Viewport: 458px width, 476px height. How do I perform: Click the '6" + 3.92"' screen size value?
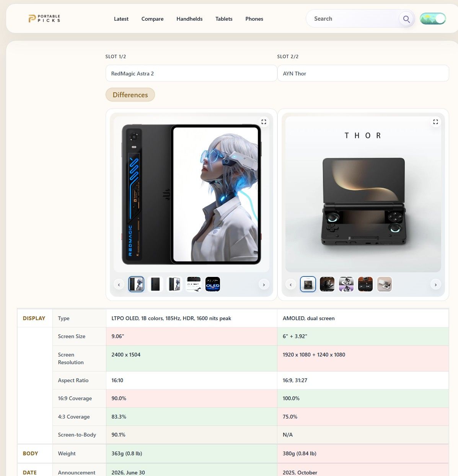pos(295,336)
